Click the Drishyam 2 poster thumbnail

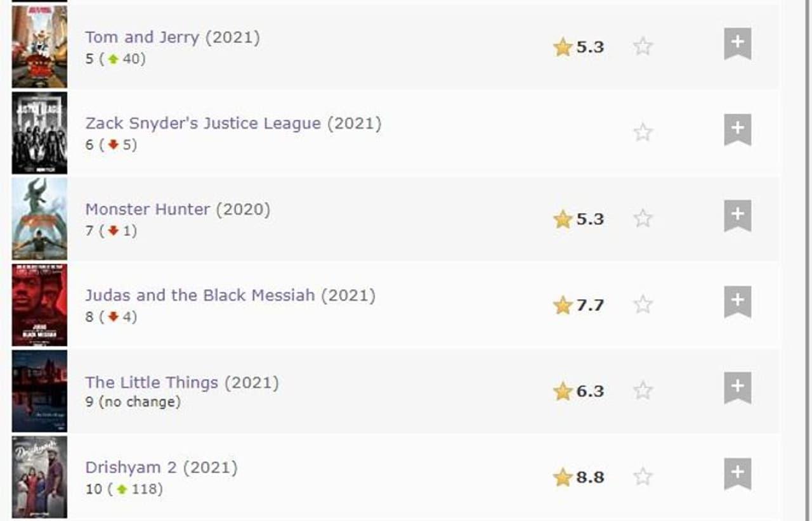[39, 477]
